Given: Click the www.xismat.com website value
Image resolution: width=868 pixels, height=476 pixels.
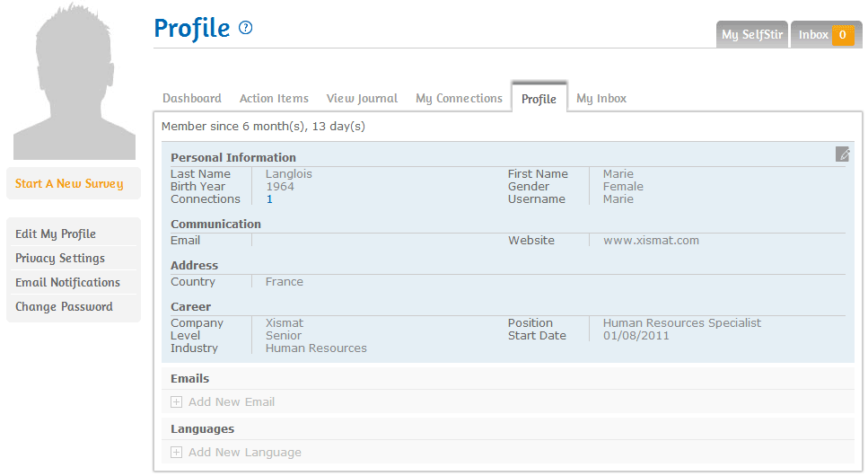Looking at the screenshot, I should click(651, 241).
